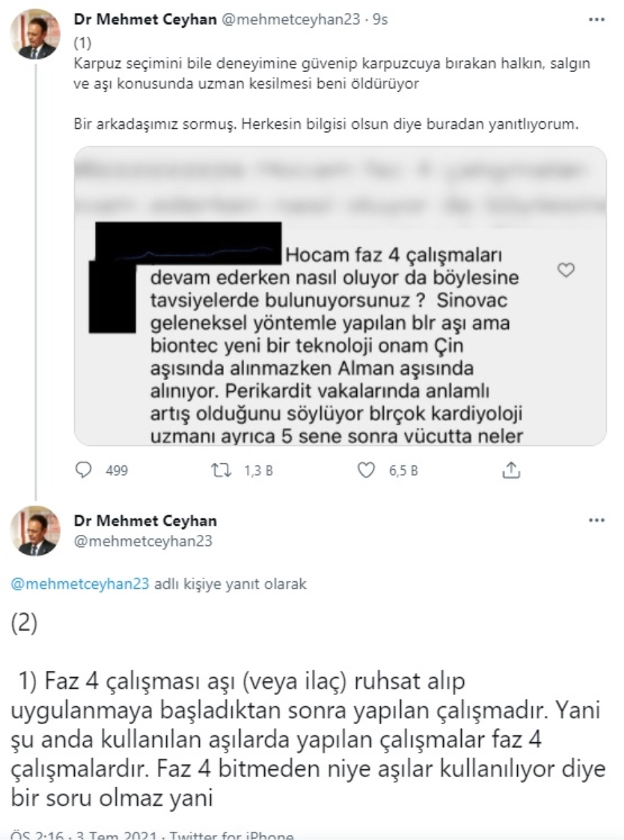The image size is (624, 840).
Task: Open the second tweet's profile avatar
Action: [35, 531]
